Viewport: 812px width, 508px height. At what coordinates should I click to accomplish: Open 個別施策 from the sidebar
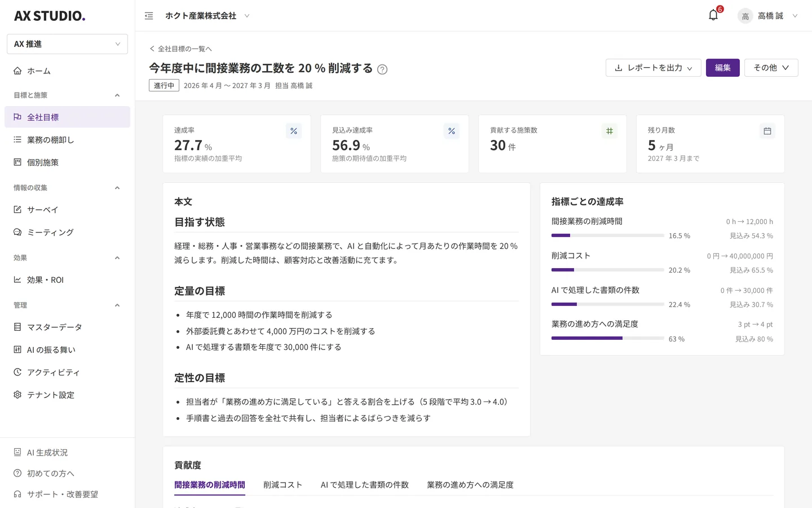[67, 162]
